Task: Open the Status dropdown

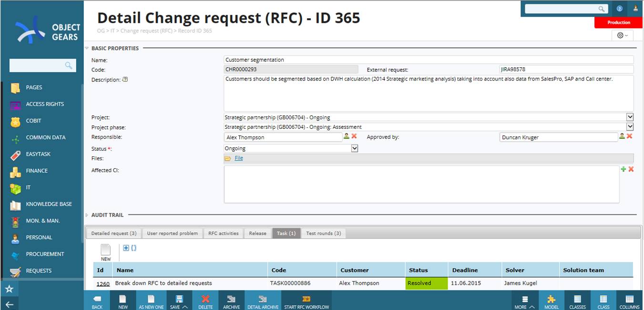Action: point(354,148)
